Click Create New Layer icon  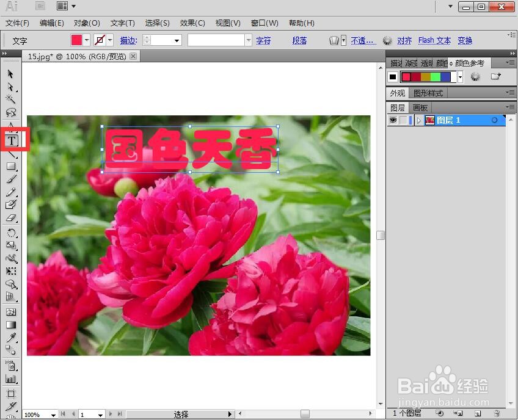click(477, 413)
